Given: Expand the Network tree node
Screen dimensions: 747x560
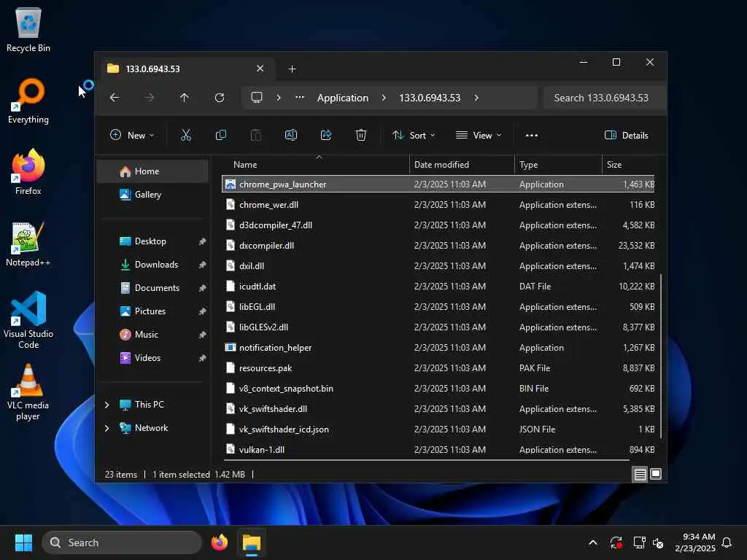Looking at the screenshot, I should [x=107, y=428].
